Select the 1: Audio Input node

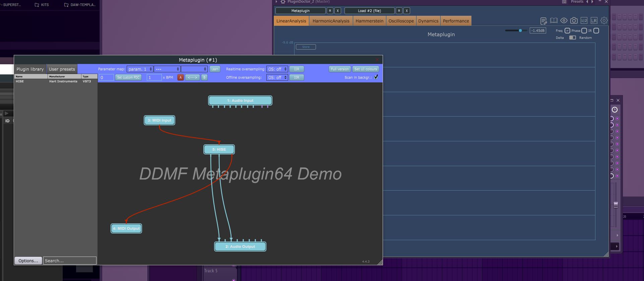(240, 100)
